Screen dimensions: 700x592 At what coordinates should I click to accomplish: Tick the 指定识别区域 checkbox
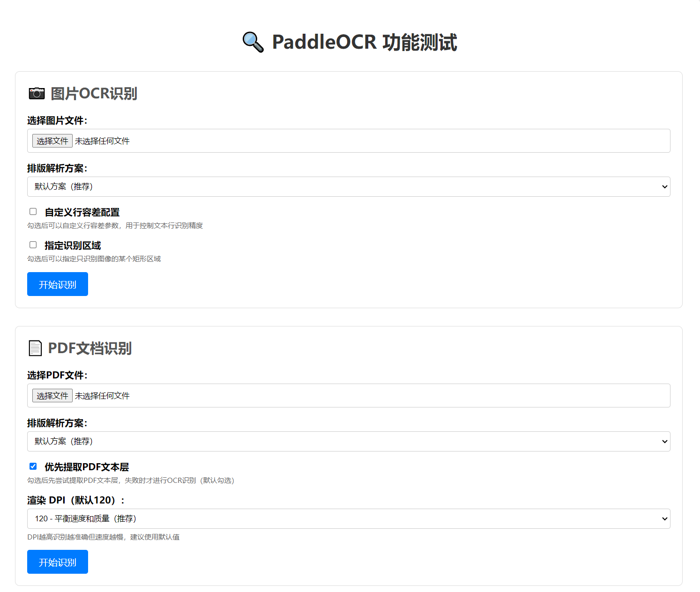33,245
